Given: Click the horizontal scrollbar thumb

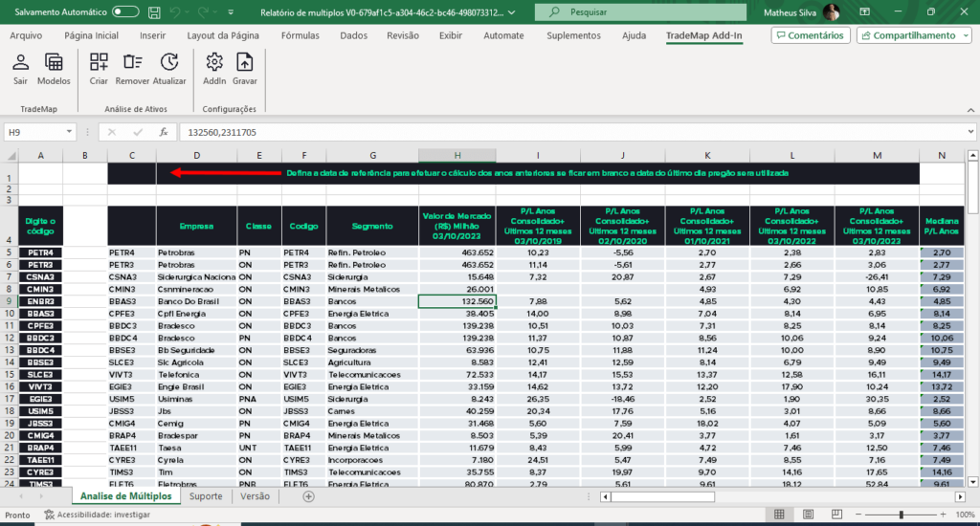Looking at the screenshot, I should click(x=662, y=496).
